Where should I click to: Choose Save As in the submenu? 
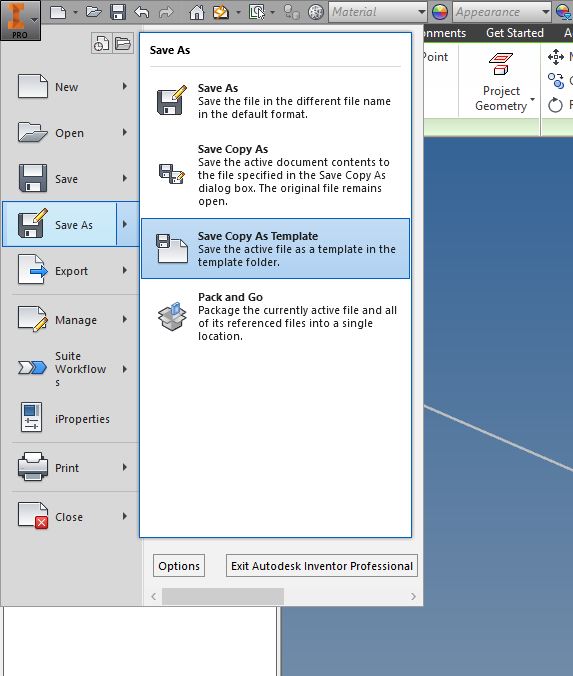click(276, 101)
